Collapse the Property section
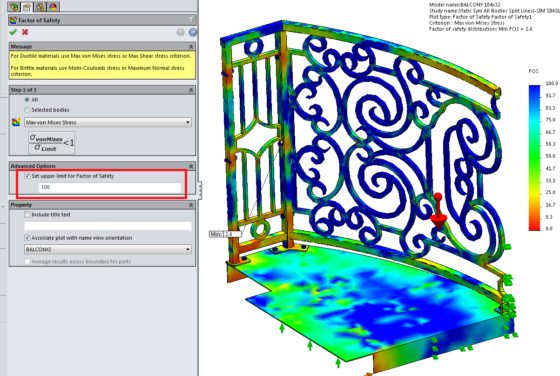Image resolution: width=560 pixels, height=376 pixels. coord(191,205)
